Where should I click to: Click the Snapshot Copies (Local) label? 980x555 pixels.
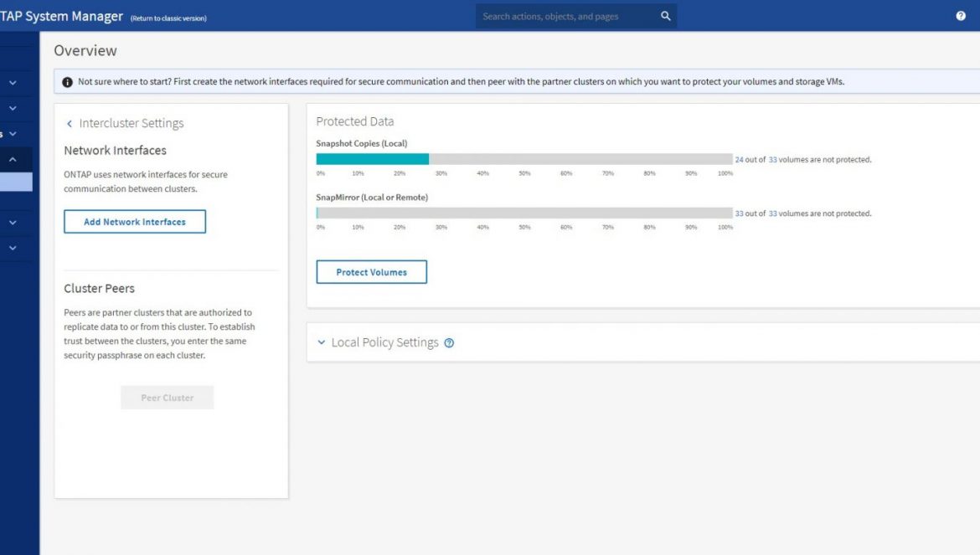tap(361, 143)
